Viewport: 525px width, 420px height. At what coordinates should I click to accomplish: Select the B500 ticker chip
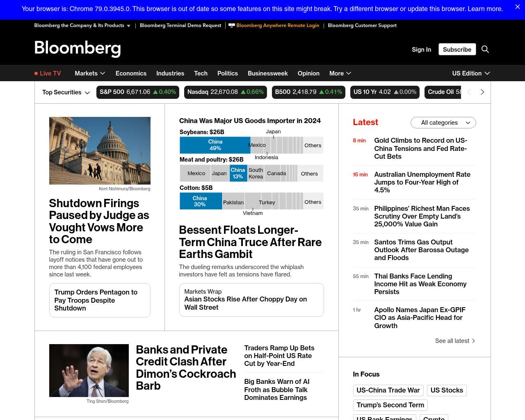tap(308, 92)
